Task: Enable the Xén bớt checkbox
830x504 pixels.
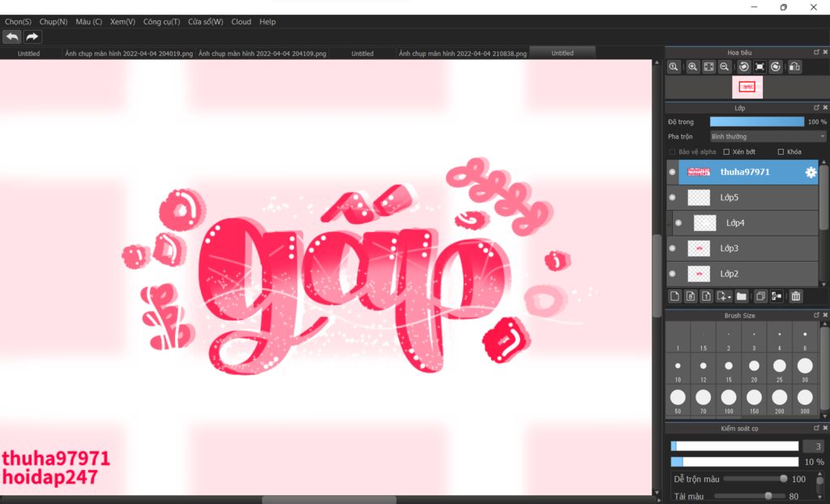Action: coord(726,152)
